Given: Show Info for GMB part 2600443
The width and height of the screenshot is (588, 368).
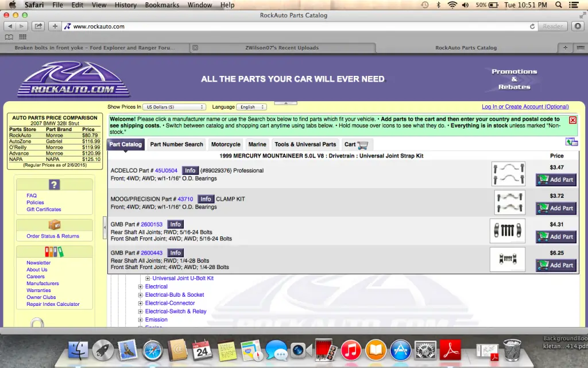Looking at the screenshot, I should coord(176,253).
